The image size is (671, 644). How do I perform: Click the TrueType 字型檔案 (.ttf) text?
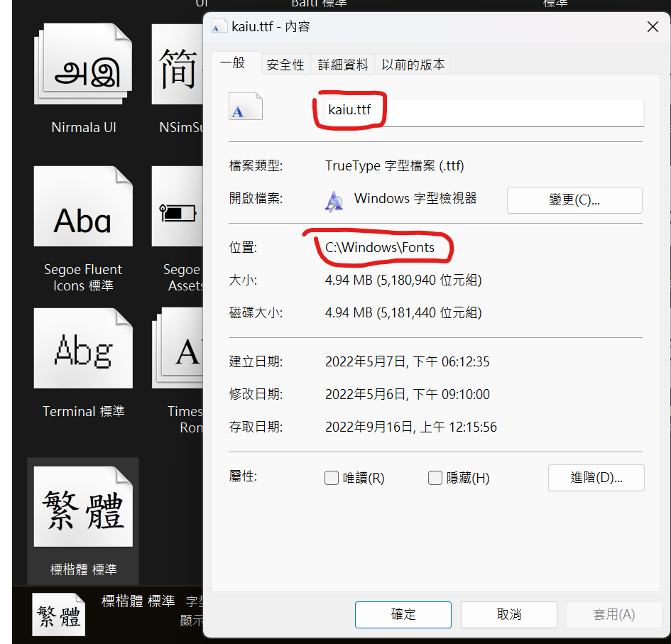point(395,165)
